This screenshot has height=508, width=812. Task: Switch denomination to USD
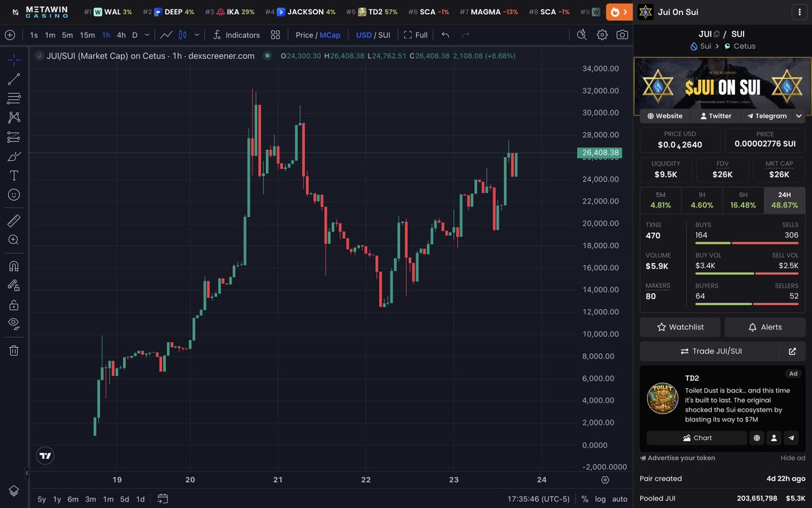tap(364, 35)
